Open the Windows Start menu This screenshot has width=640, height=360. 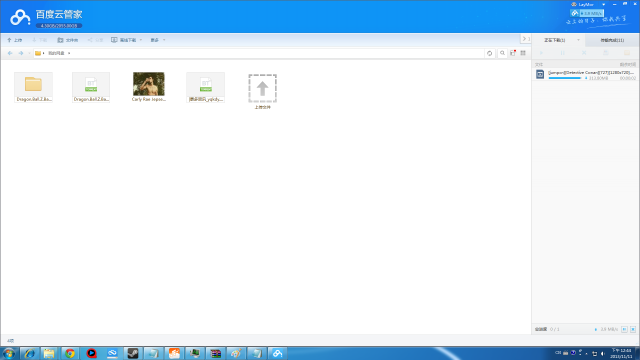click(x=9, y=353)
